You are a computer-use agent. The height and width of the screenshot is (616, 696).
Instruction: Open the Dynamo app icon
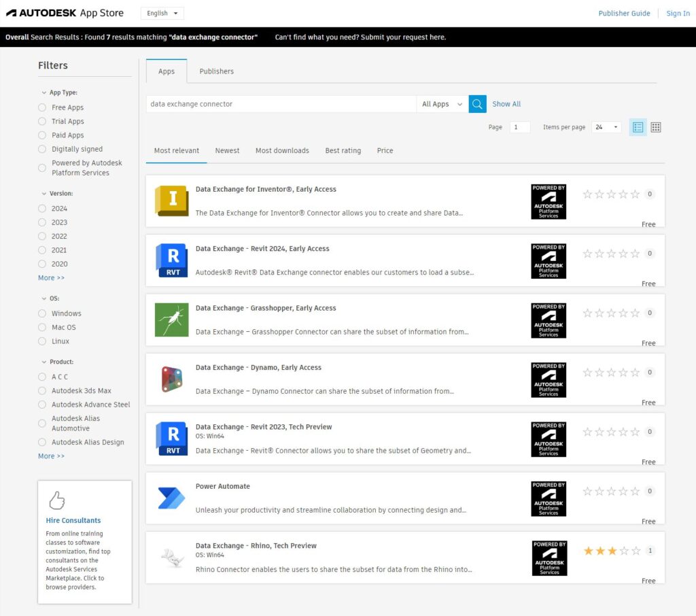172,379
